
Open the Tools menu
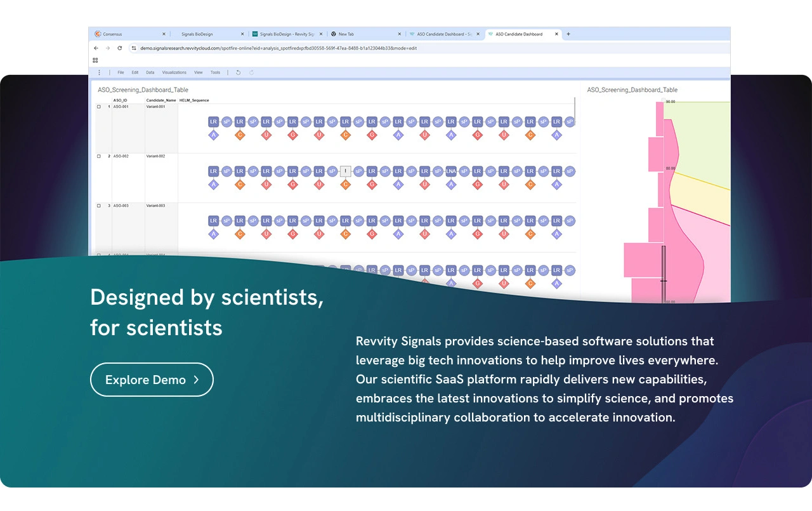point(215,72)
